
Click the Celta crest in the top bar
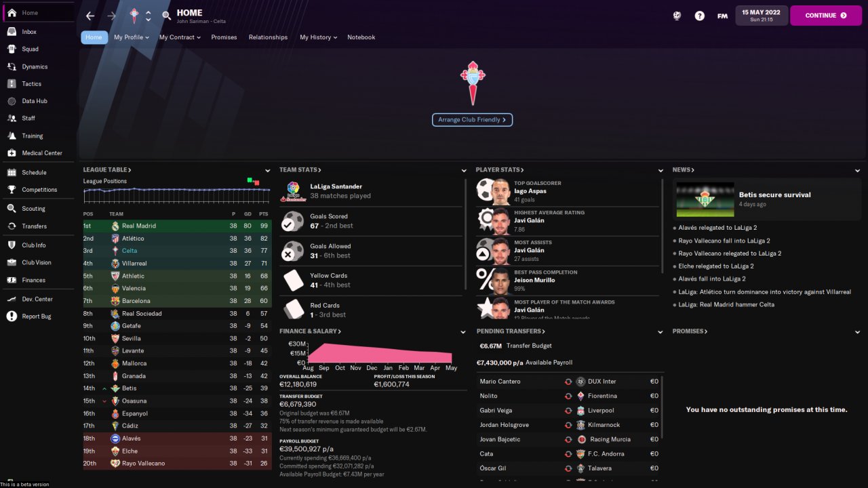coord(134,16)
